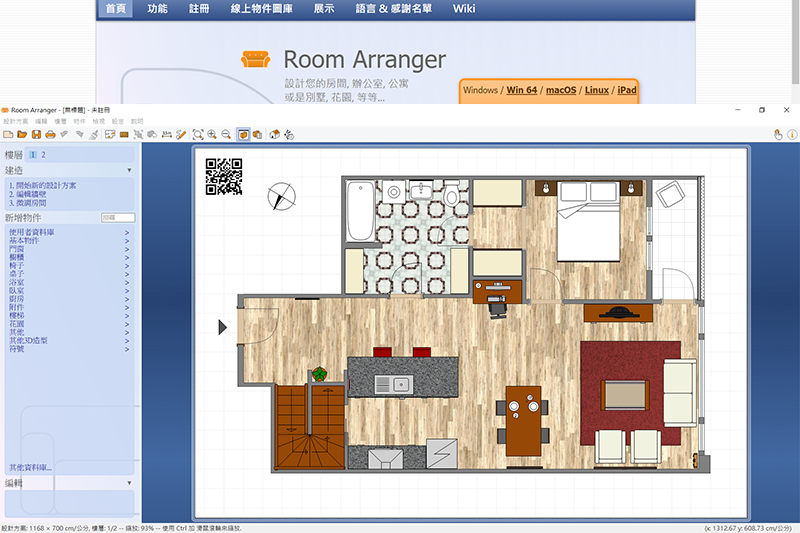800x533 pixels.
Task: Click the walkthrough toolbar icon
Action: 289,135
